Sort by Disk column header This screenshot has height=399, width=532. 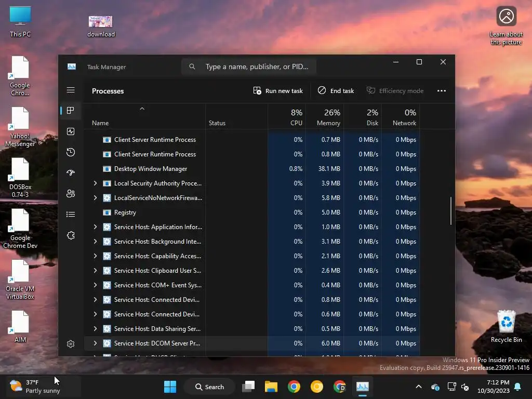pos(363,117)
